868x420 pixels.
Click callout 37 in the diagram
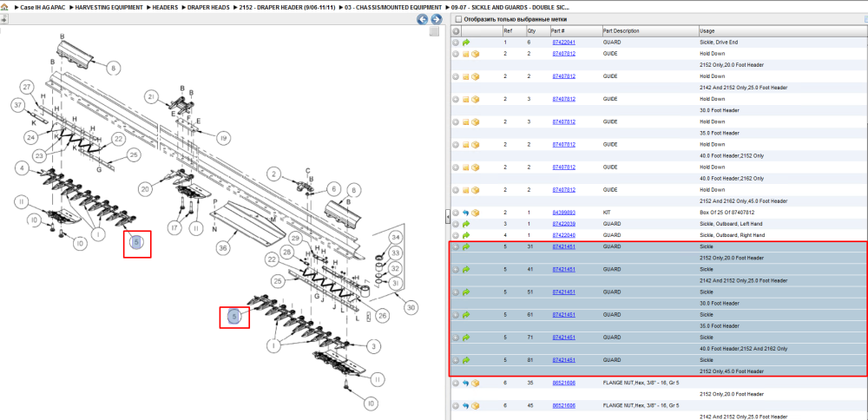click(18, 106)
